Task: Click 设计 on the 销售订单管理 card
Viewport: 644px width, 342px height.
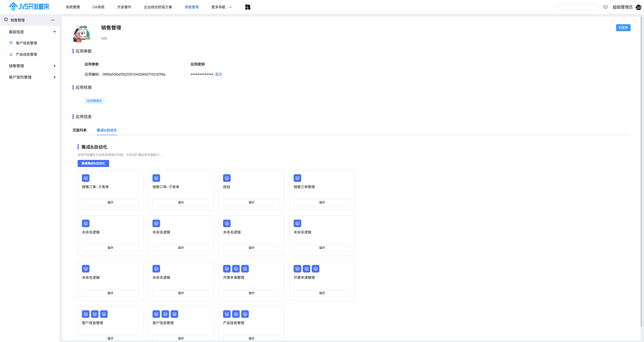Action: click(322, 202)
